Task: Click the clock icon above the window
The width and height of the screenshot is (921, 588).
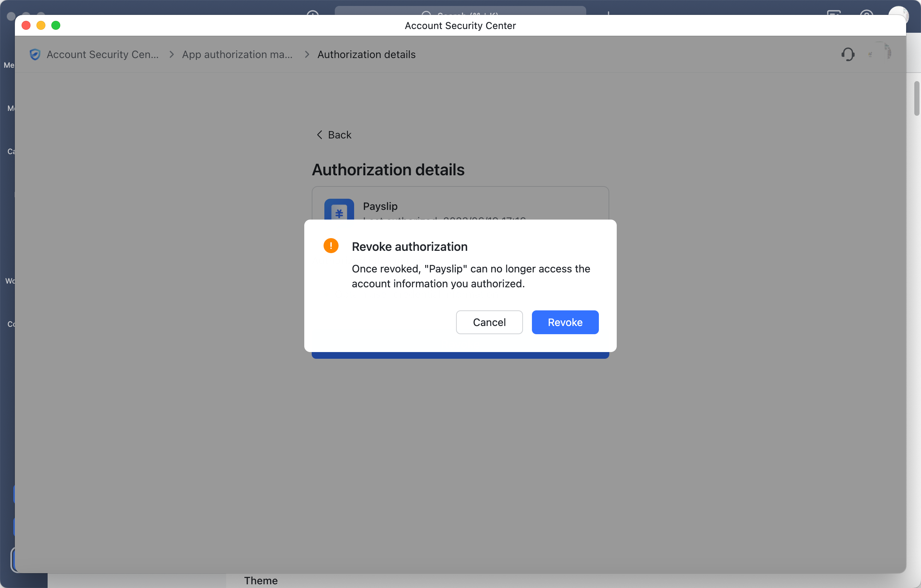Action: click(313, 15)
